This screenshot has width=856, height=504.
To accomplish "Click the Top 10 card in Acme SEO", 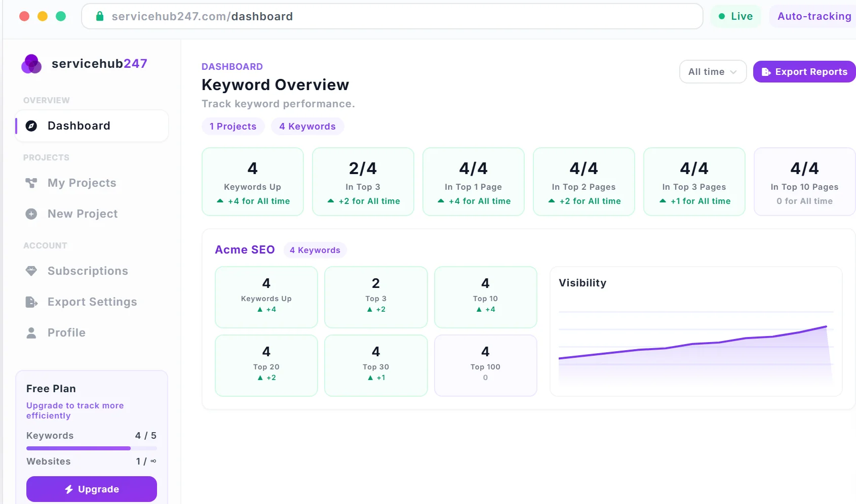I will pos(486,298).
